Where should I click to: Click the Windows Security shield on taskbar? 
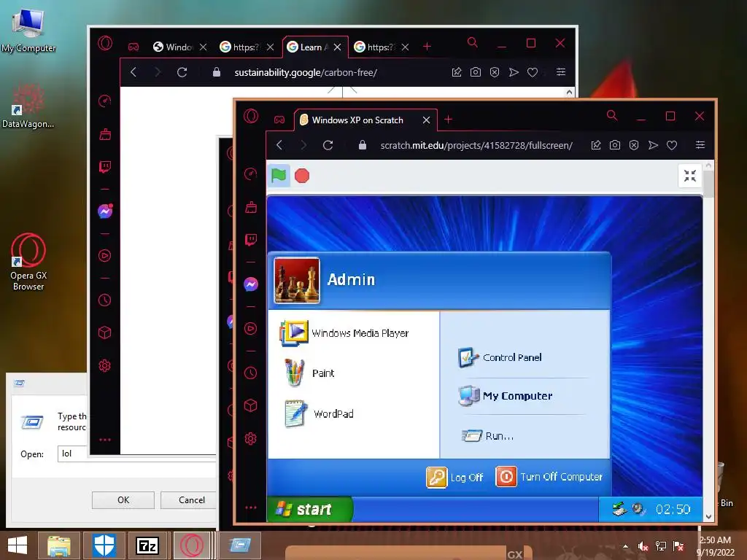point(104,545)
